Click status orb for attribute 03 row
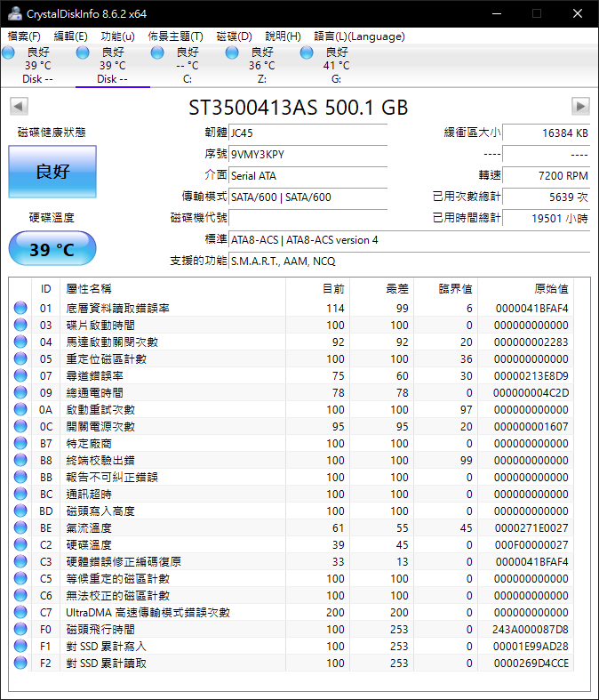Screen dimensions: 599x700 coord(20,325)
